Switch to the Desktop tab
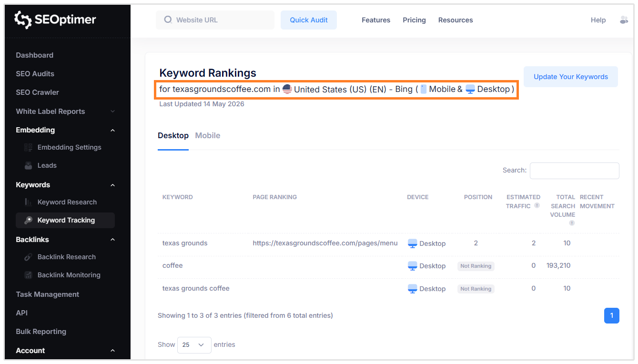The width and height of the screenshot is (638, 364). click(x=173, y=135)
